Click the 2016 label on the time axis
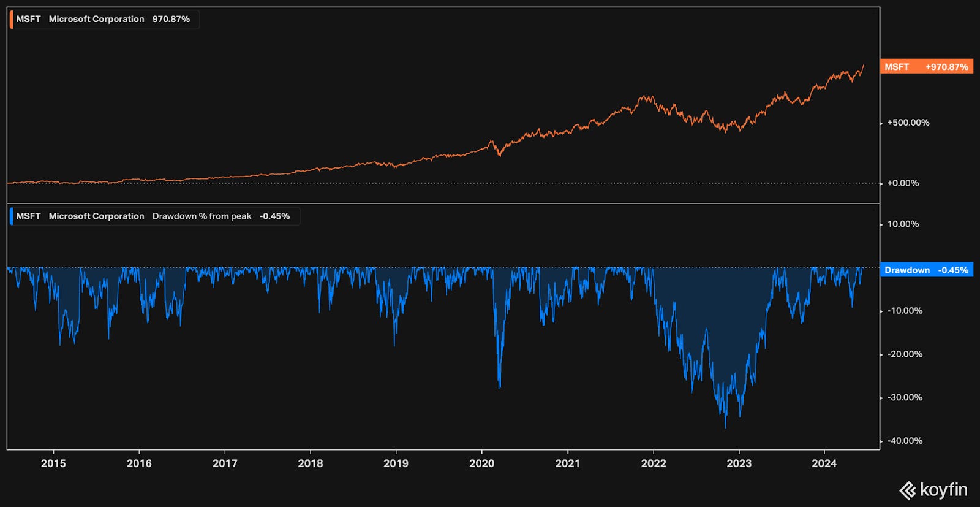Screen dimensions: 980x507 pos(139,463)
